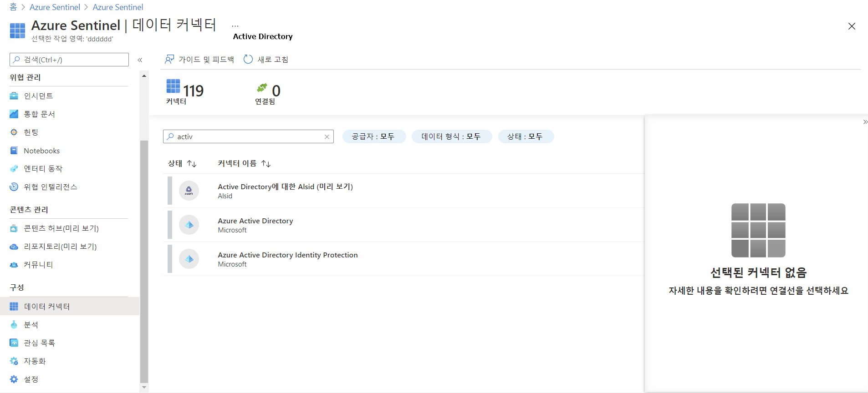Open the 상태 : 모두 filter
The image size is (868, 393).
tap(526, 136)
